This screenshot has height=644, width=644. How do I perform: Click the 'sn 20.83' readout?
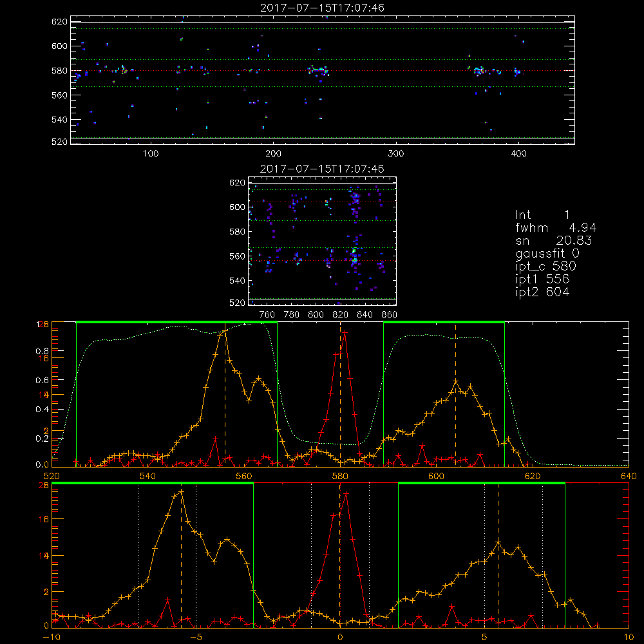pyautogui.click(x=554, y=240)
